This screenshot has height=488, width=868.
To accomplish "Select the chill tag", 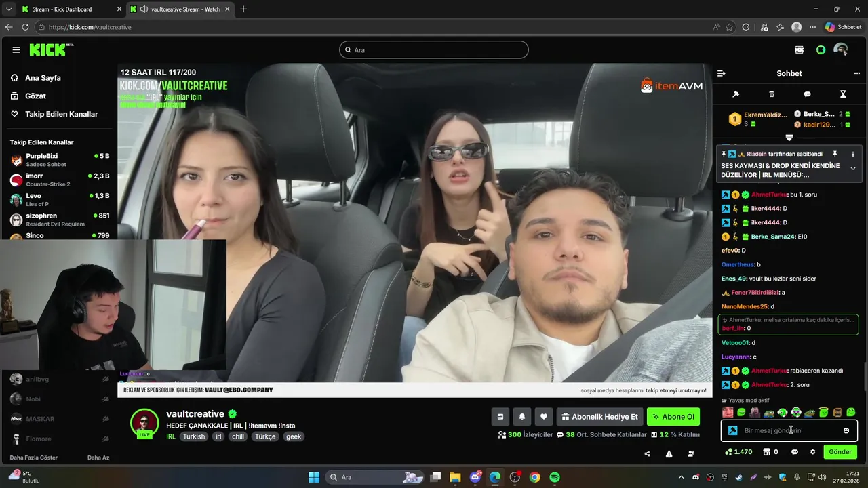I will (238, 436).
